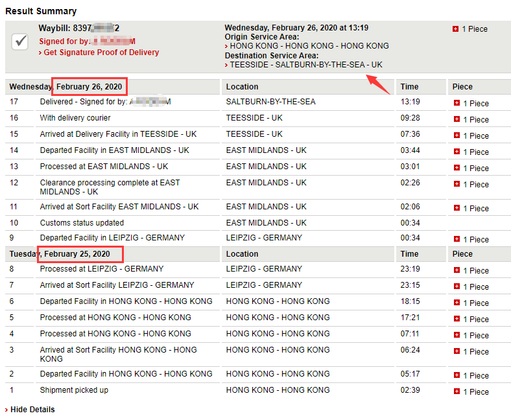Open Get Signature Proof of Delivery link
This screenshot has width=511, height=420.
click(101, 52)
